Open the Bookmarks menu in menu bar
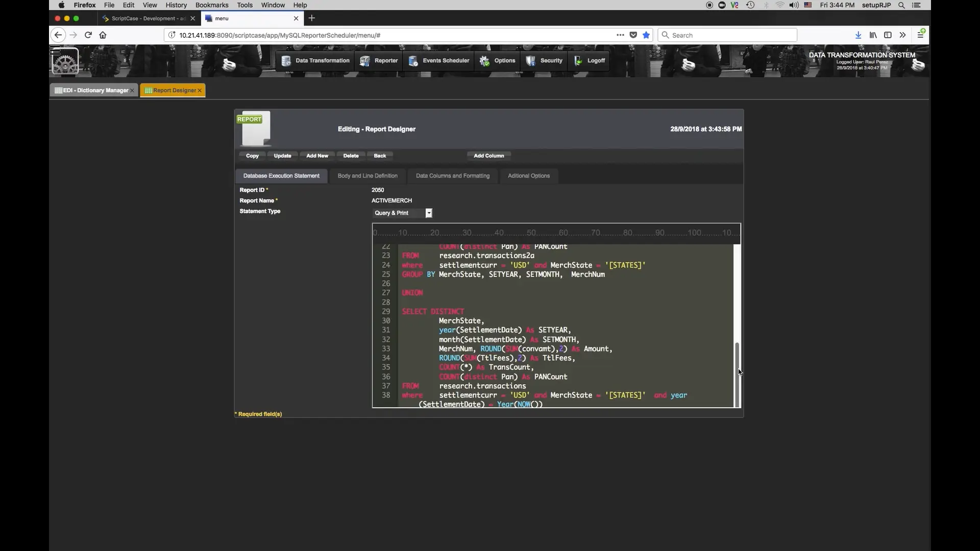980x551 pixels. [x=212, y=5]
